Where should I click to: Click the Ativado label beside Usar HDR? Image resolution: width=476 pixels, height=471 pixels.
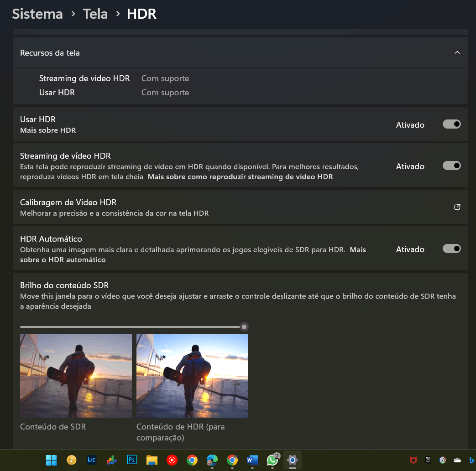point(410,124)
